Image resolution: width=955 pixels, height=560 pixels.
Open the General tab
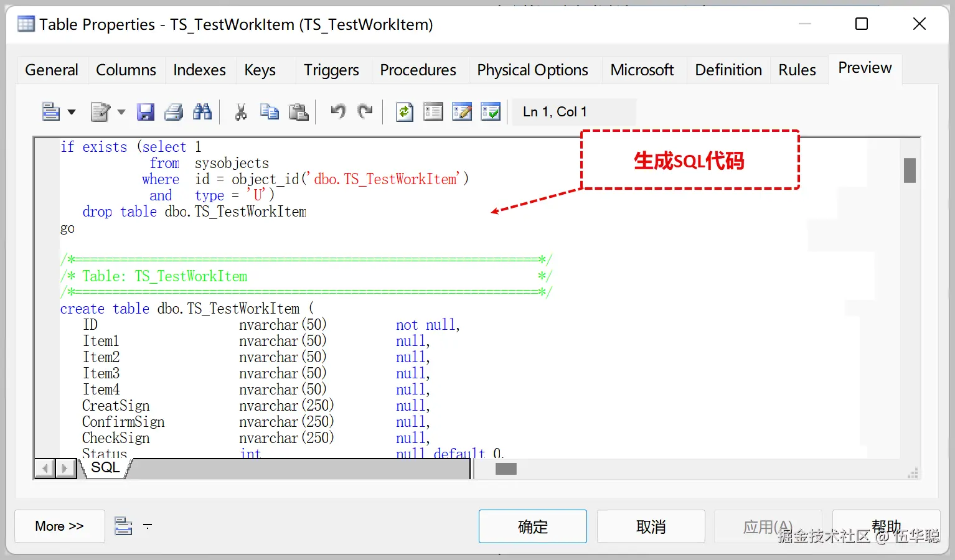pos(52,70)
